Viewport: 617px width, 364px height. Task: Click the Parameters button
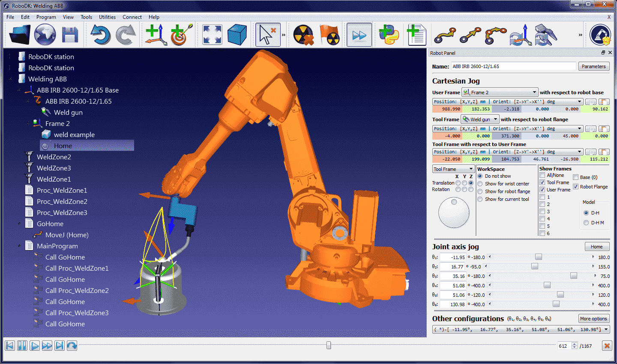pyautogui.click(x=593, y=66)
